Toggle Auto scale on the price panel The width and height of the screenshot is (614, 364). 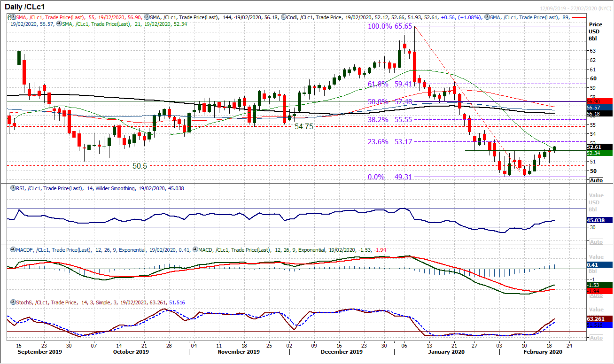coord(596,180)
